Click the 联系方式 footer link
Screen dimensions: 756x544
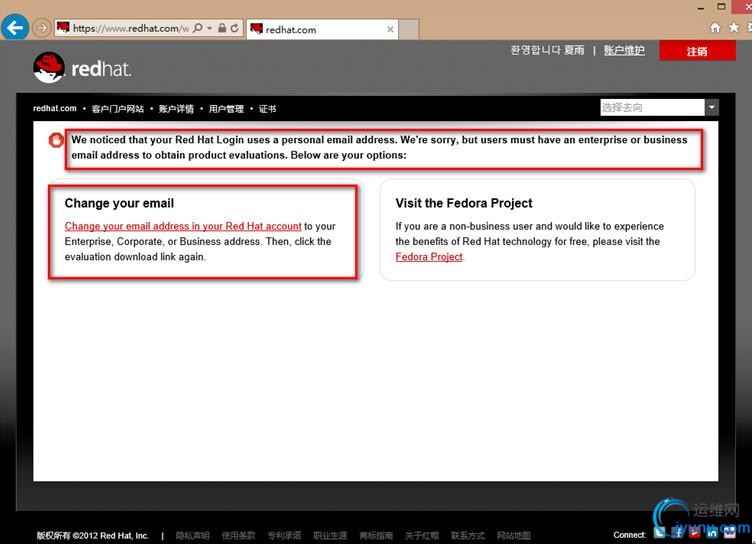[468, 535]
